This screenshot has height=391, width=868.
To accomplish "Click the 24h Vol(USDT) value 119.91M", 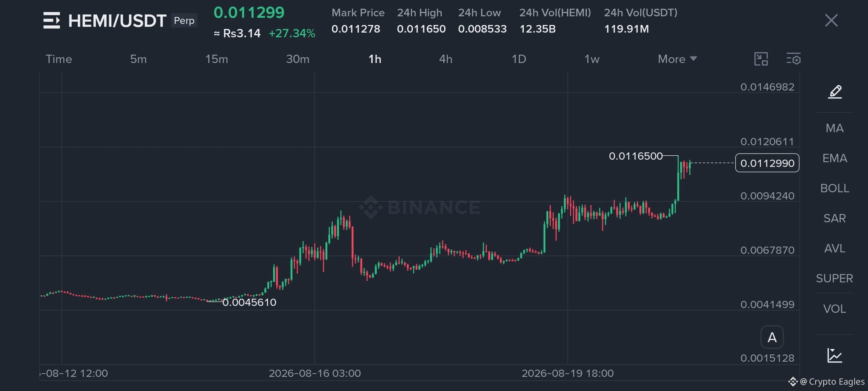I will point(627,29).
